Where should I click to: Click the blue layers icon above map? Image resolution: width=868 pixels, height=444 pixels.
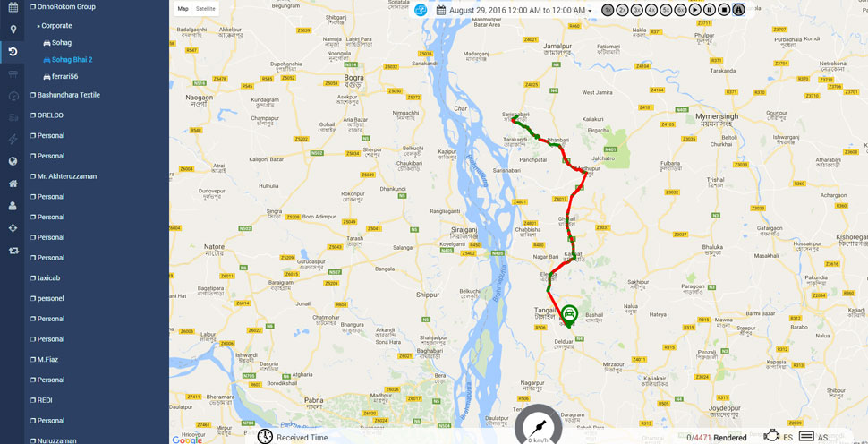[421, 10]
